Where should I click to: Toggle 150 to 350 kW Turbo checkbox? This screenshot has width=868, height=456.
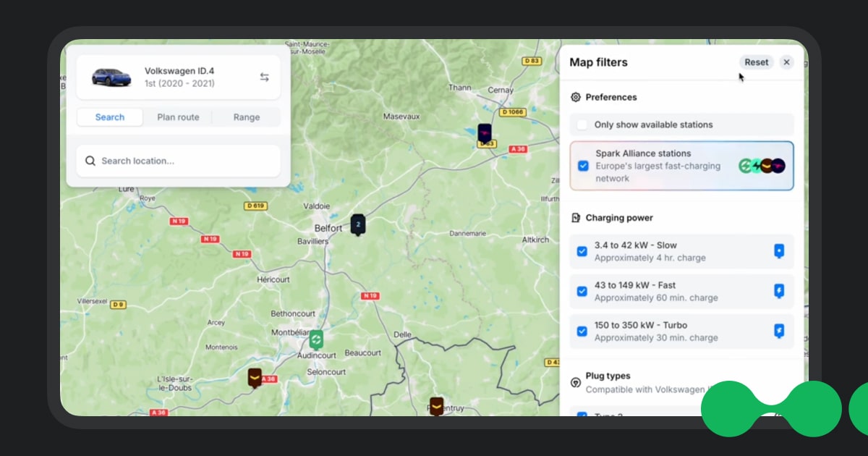tap(582, 331)
